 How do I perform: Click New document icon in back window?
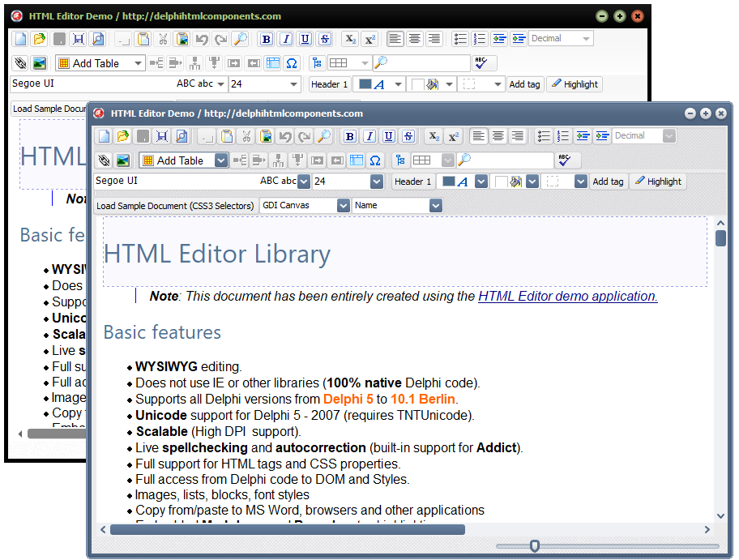pos(20,39)
